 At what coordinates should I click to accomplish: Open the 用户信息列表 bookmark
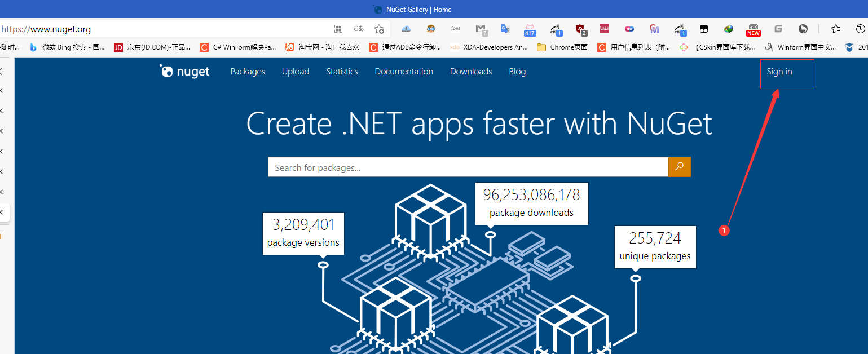pos(634,47)
